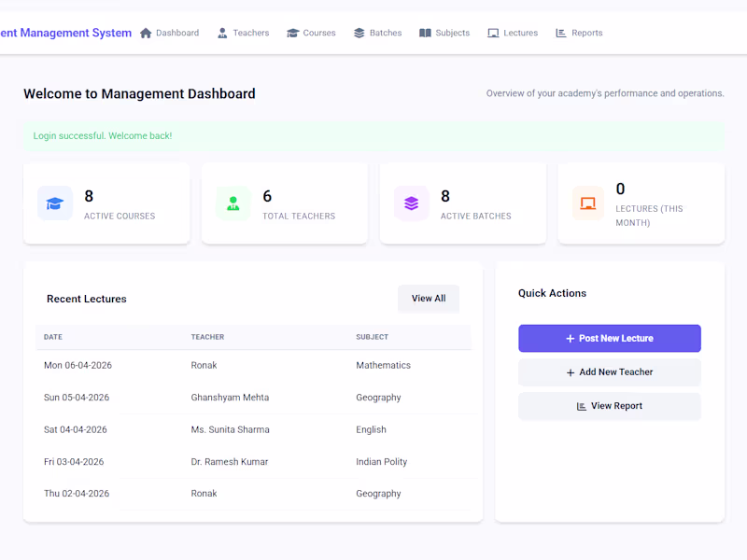This screenshot has height=560, width=747.
Task: Click the English subject cell
Action: click(371, 429)
